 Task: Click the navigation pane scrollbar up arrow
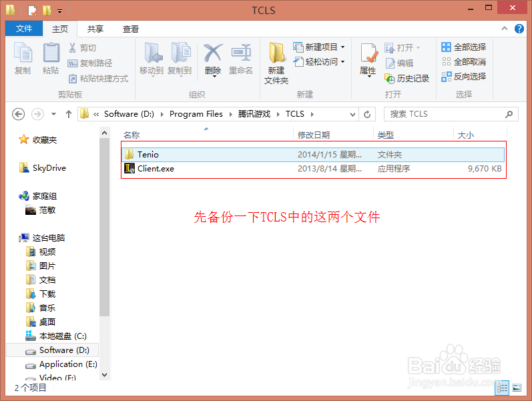105,133
